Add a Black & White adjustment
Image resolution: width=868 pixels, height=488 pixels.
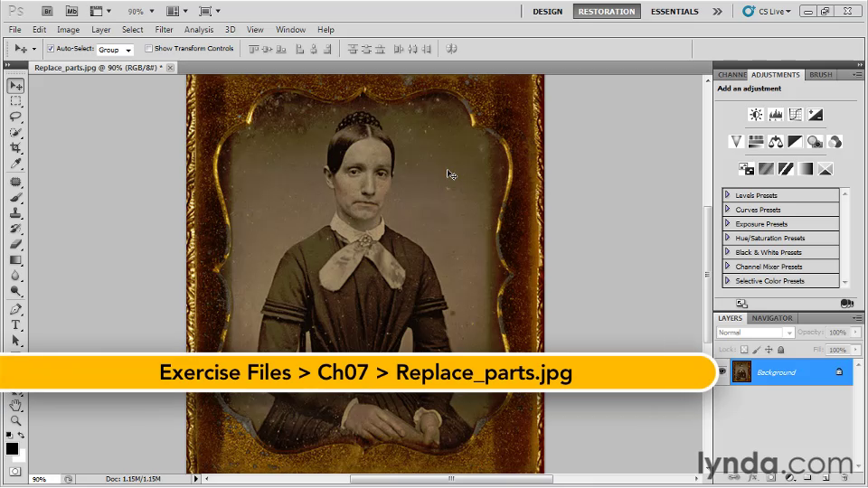(x=796, y=142)
